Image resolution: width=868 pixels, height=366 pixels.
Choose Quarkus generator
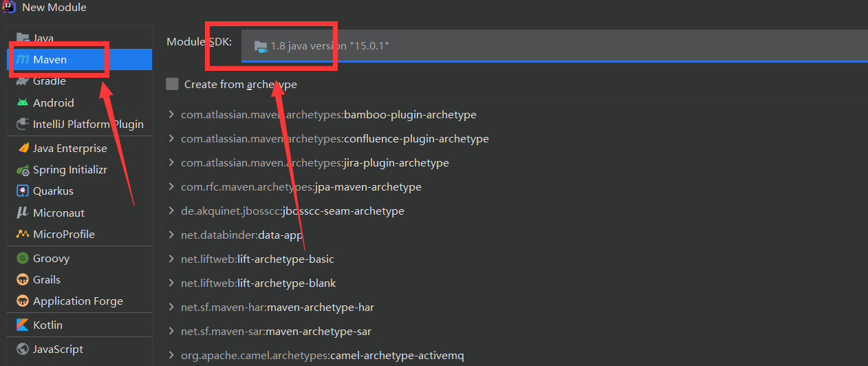(80, 191)
